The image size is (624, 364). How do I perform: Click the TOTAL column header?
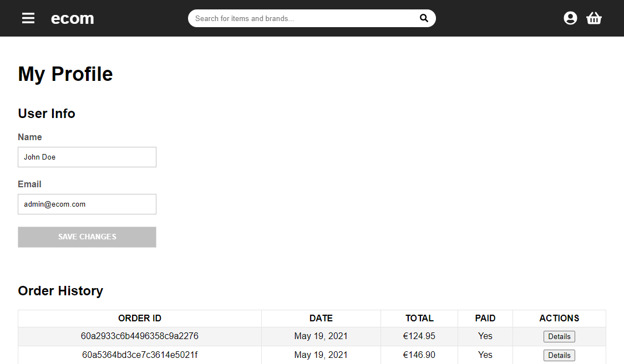tap(419, 319)
